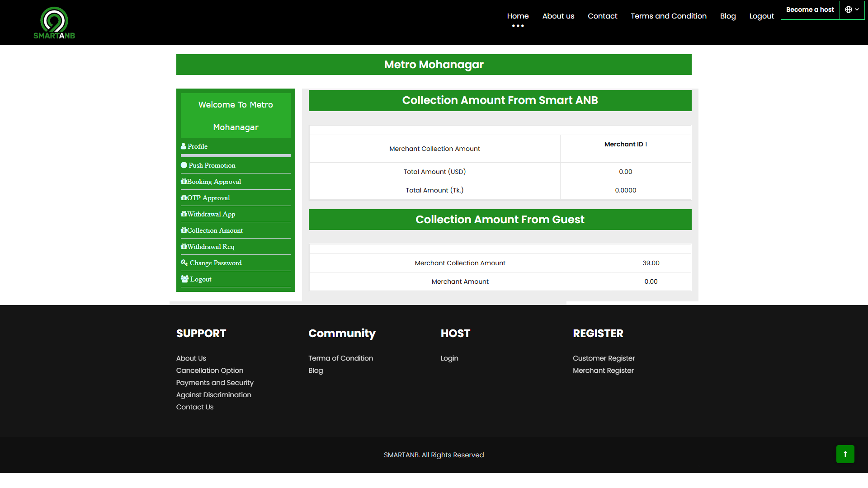
Task: Click the Blog link in Community footer
Action: click(x=316, y=371)
